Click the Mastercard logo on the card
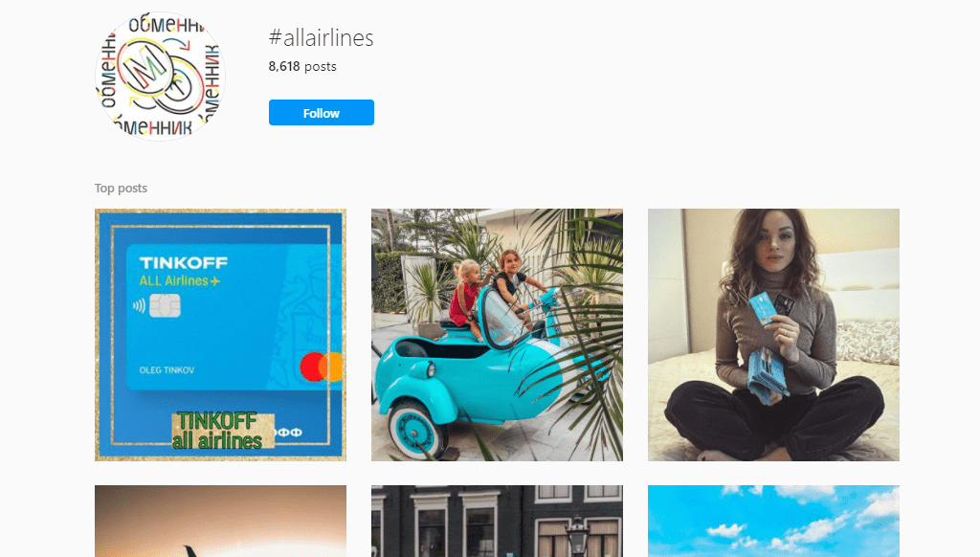Screen dimensions: 980x557 pos(322,367)
